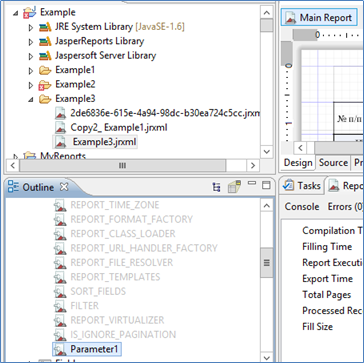Image resolution: width=364 pixels, height=363 pixels.
Task: Click the JRE System Library icon
Action: pos(45,27)
